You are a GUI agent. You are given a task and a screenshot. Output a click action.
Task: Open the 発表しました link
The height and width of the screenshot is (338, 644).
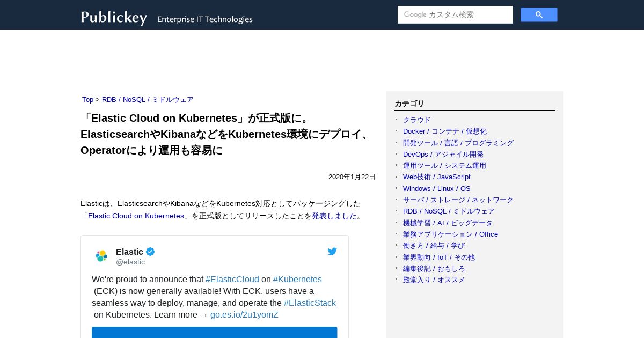(334, 216)
